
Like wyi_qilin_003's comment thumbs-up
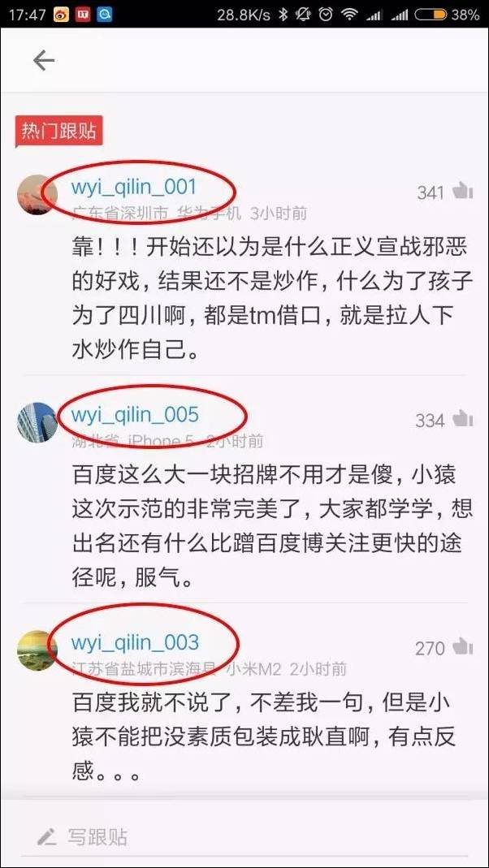click(x=462, y=646)
